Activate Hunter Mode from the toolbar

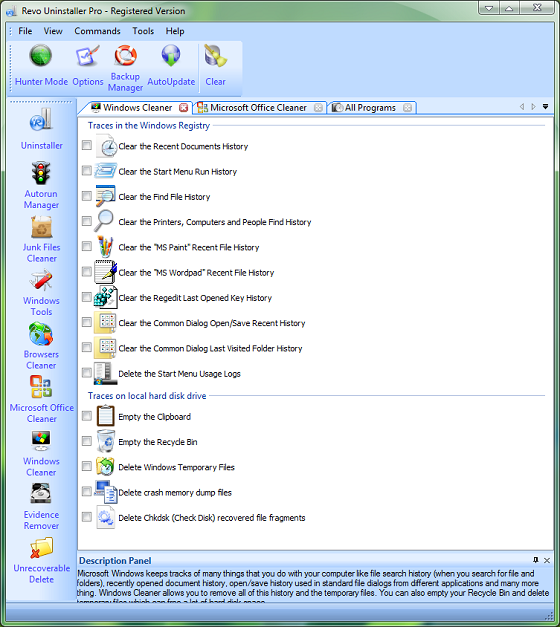click(x=41, y=66)
